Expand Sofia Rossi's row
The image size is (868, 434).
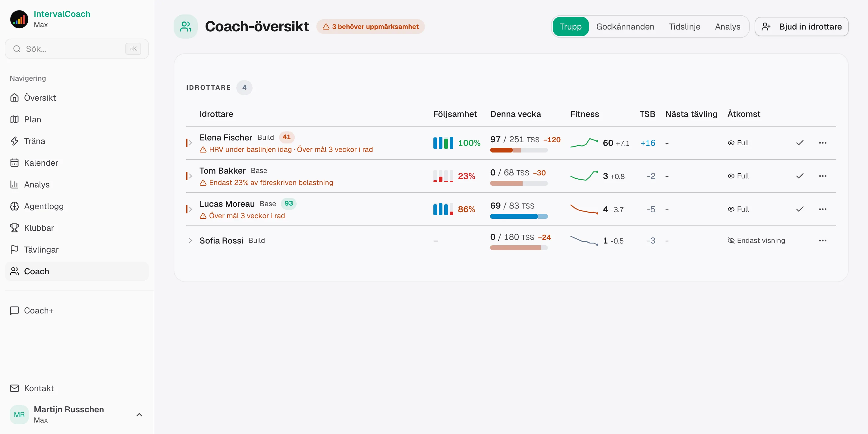[x=190, y=241]
